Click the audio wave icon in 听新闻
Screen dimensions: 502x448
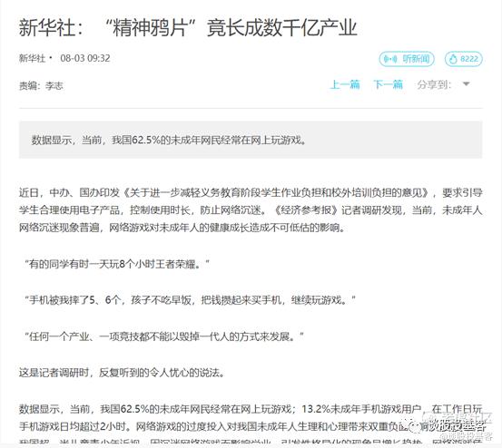[x=390, y=59]
